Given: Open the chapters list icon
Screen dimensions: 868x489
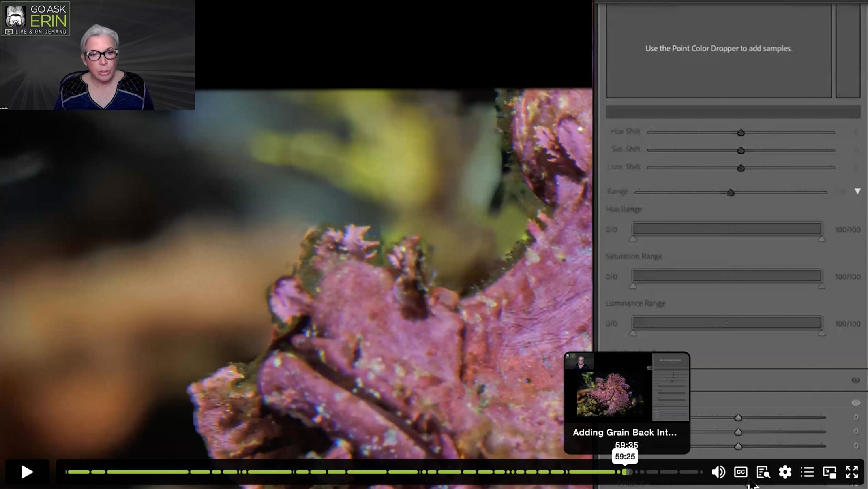Looking at the screenshot, I should [807, 472].
